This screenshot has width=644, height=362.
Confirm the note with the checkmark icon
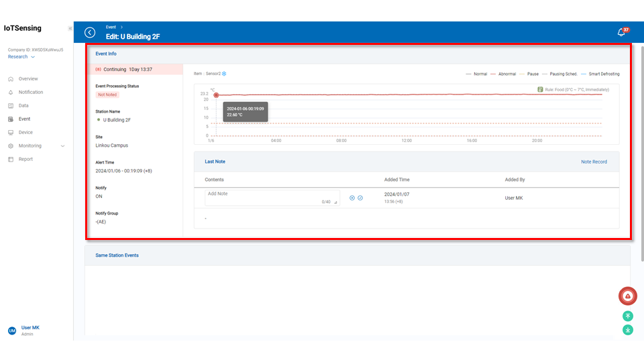tap(360, 198)
